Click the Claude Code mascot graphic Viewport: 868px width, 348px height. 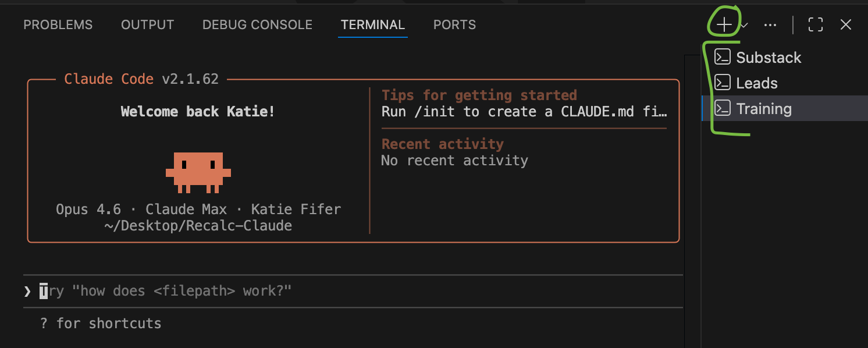coord(198,173)
